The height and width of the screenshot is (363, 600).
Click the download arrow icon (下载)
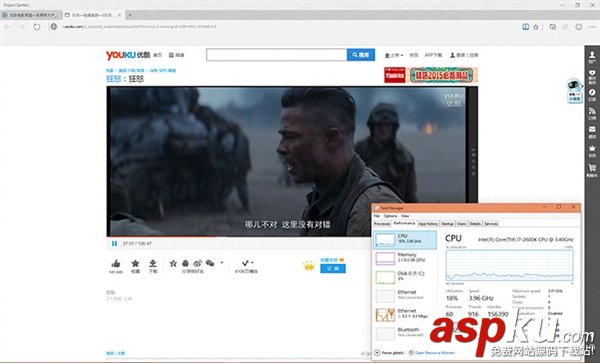coord(153,263)
